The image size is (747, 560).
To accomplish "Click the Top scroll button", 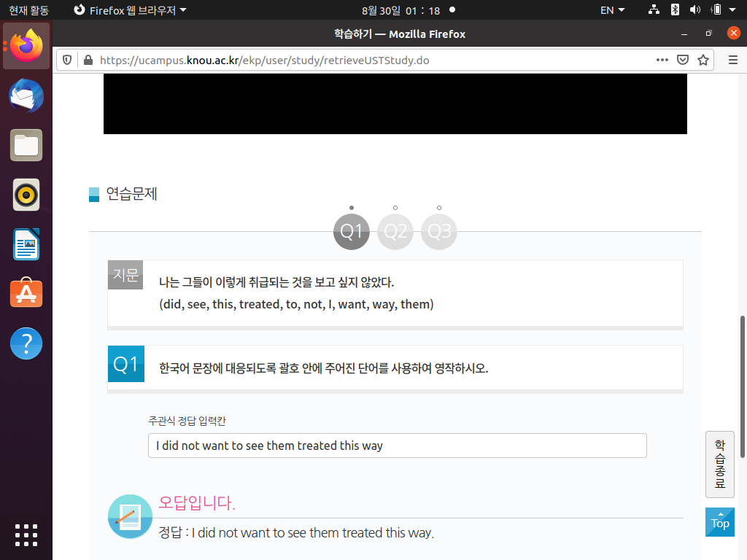I will [x=719, y=522].
